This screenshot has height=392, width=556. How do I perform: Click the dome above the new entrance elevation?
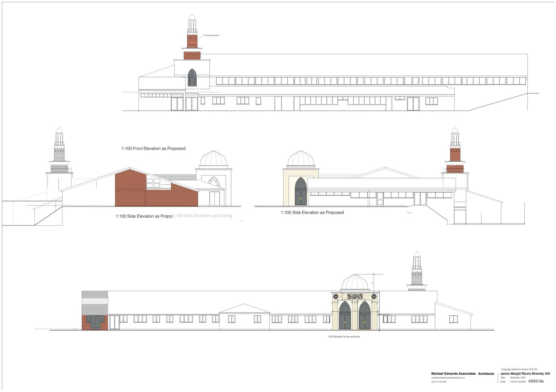(x=355, y=282)
